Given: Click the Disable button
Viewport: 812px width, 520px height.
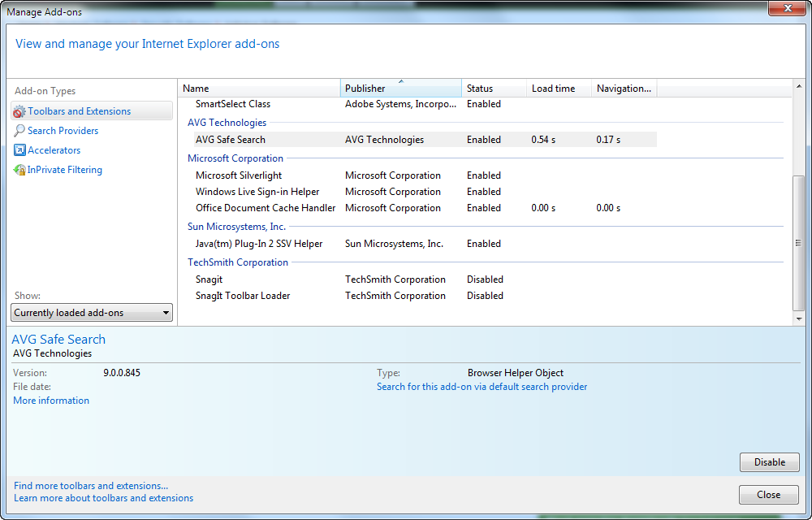Looking at the screenshot, I should (x=770, y=462).
